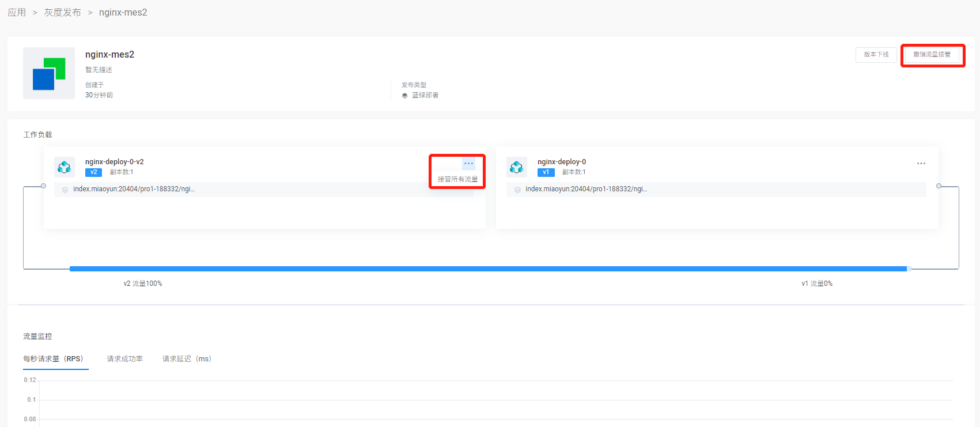Click the layer icon before the v1 URL
Screen dimensions: 980x427
[517, 190]
